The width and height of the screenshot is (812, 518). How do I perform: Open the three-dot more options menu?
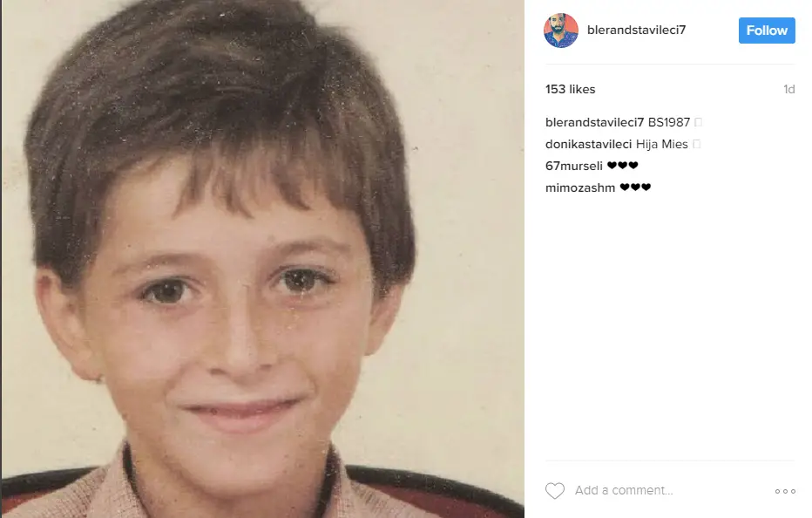point(785,491)
